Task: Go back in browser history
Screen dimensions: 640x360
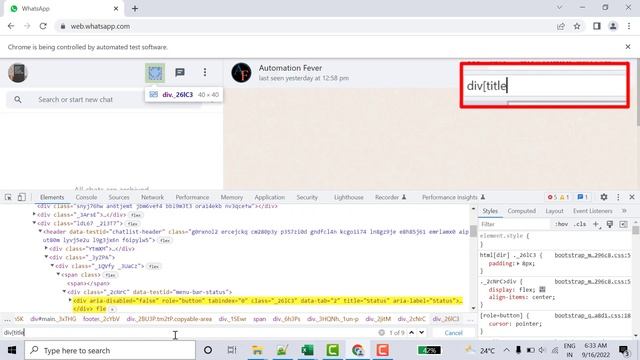Action: (11, 26)
